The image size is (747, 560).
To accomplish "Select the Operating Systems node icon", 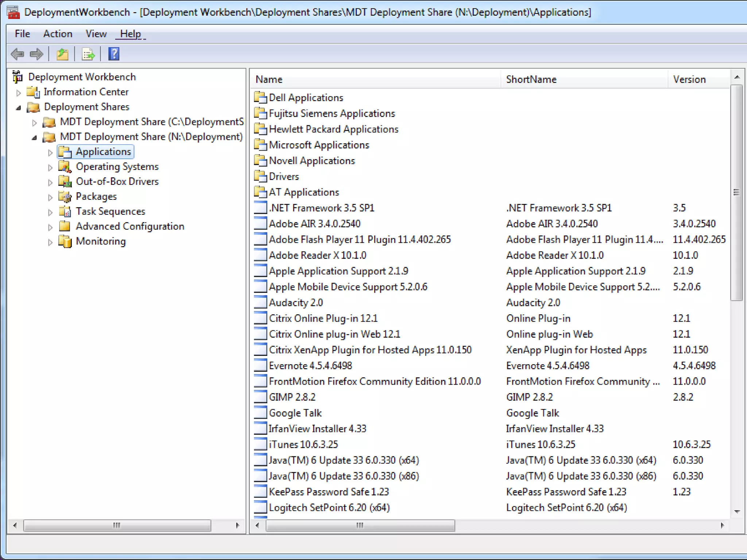I will [x=65, y=167].
